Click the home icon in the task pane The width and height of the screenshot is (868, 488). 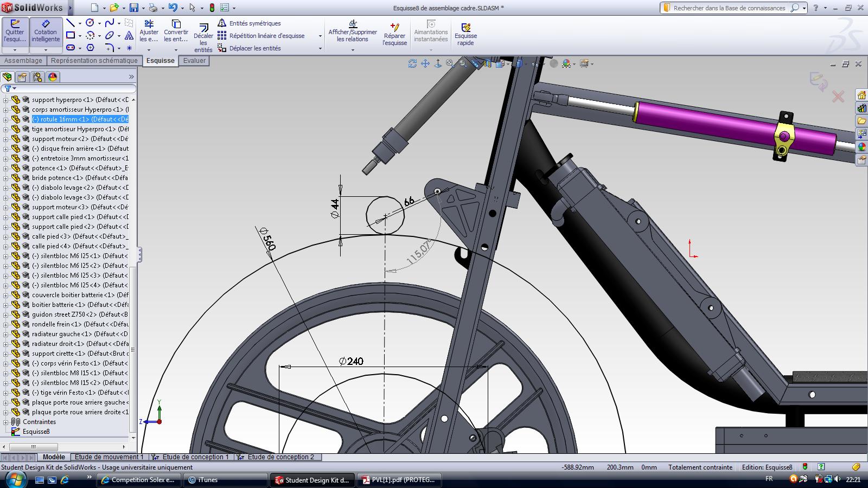(861, 95)
